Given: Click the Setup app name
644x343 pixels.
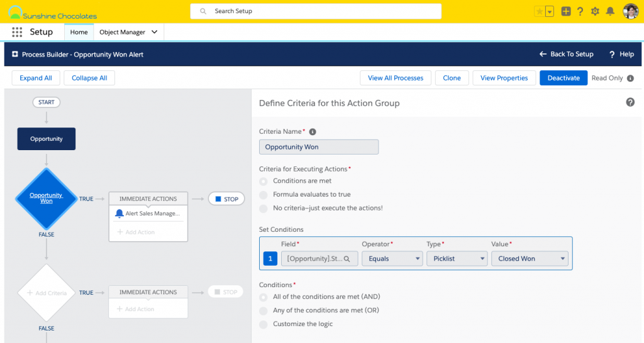Looking at the screenshot, I should 41,32.
